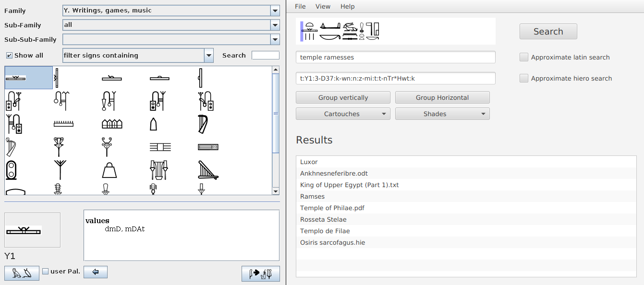Expand the Shades dropdown button
This screenshot has width=644, height=285.
point(442,114)
